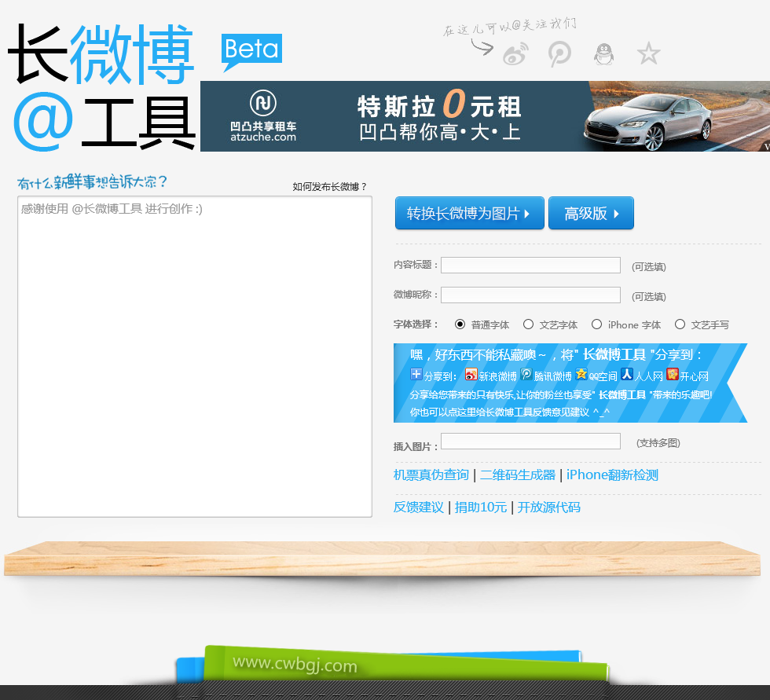The width and height of the screenshot is (770, 700).
Task: Select iPhone 字体 radio button
Action: [596, 324]
